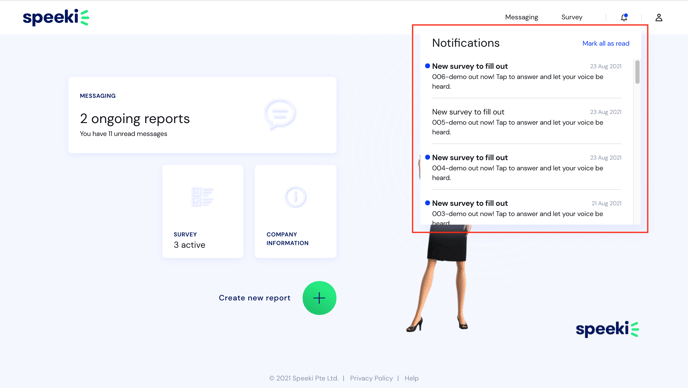This screenshot has height=388, width=688.
Task: Open the Company Information card
Action: click(x=296, y=212)
